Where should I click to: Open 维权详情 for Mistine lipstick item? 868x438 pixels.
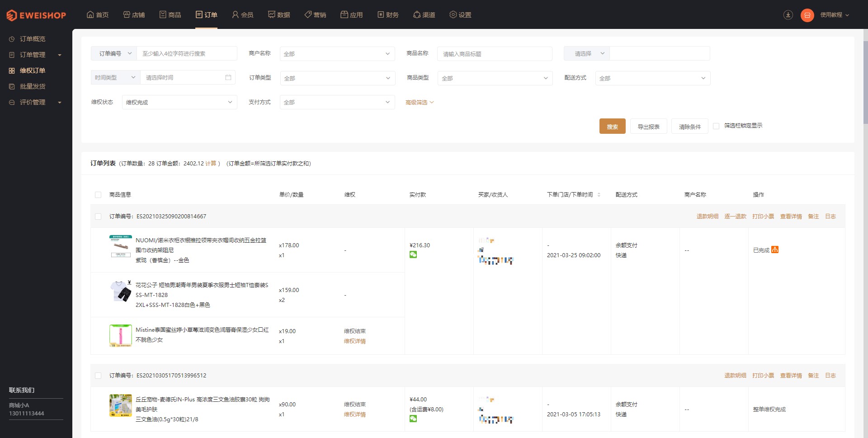pyautogui.click(x=355, y=341)
